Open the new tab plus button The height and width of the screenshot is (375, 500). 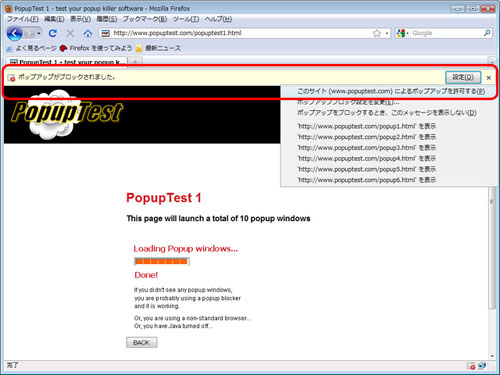pos(135,62)
